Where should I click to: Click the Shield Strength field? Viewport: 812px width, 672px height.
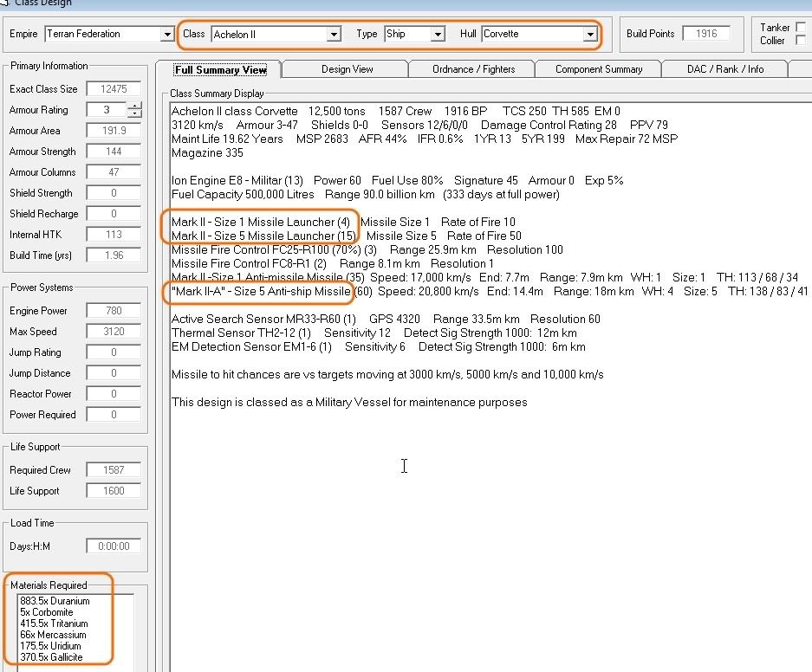(114, 192)
